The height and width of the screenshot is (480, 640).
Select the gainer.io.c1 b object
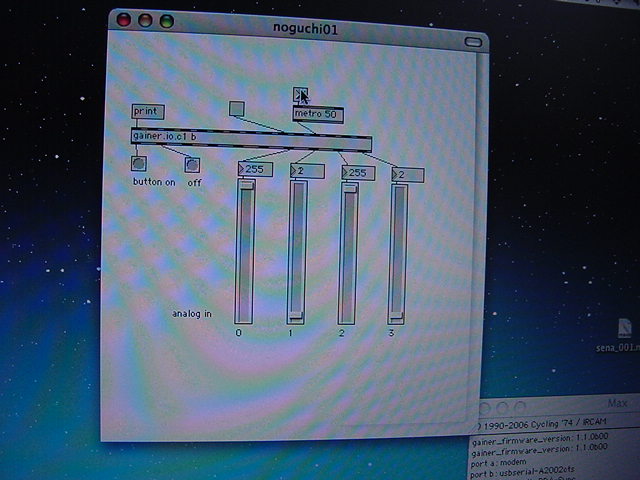coord(251,140)
